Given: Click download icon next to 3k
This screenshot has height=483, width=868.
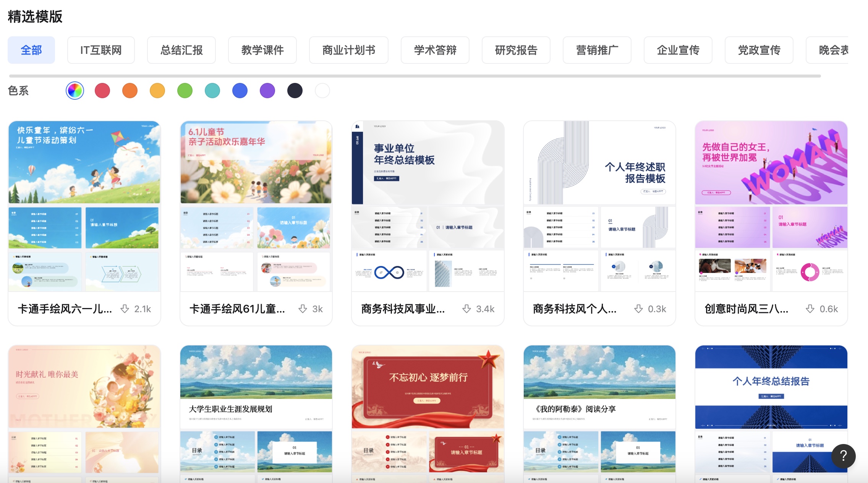Looking at the screenshot, I should click(303, 309).
